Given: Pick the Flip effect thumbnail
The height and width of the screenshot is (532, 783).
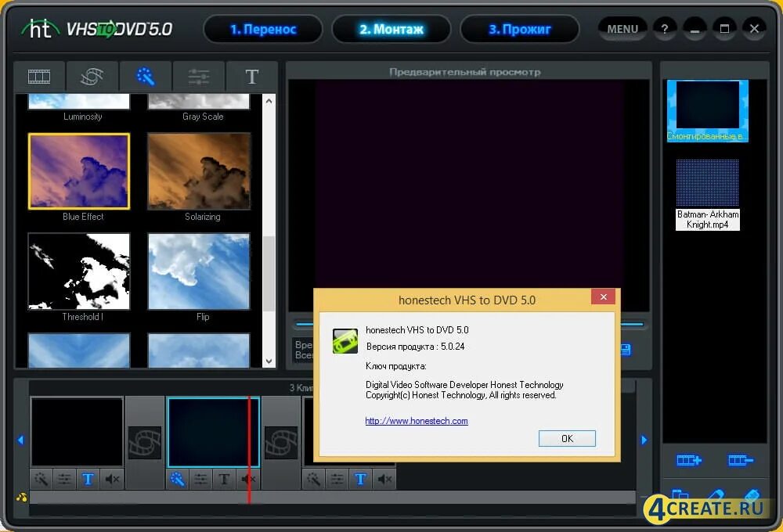Looking at the screenshot, I should tap(199, 271).
